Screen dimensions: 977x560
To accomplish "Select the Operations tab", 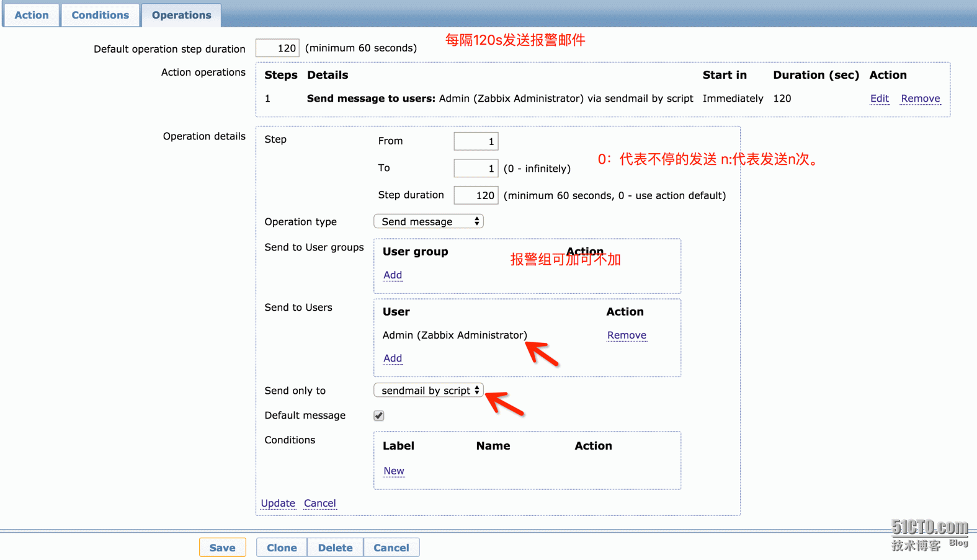I will pos(181,15).
